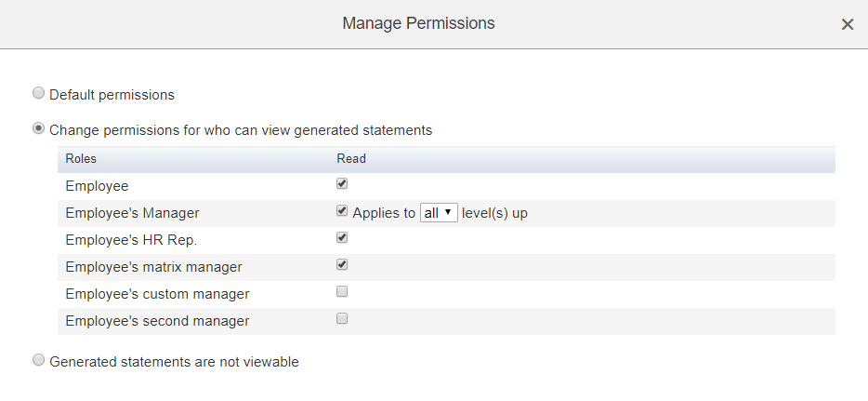Select Change permissions for generated statements option
868x401 pixels.
click(38, 128)
